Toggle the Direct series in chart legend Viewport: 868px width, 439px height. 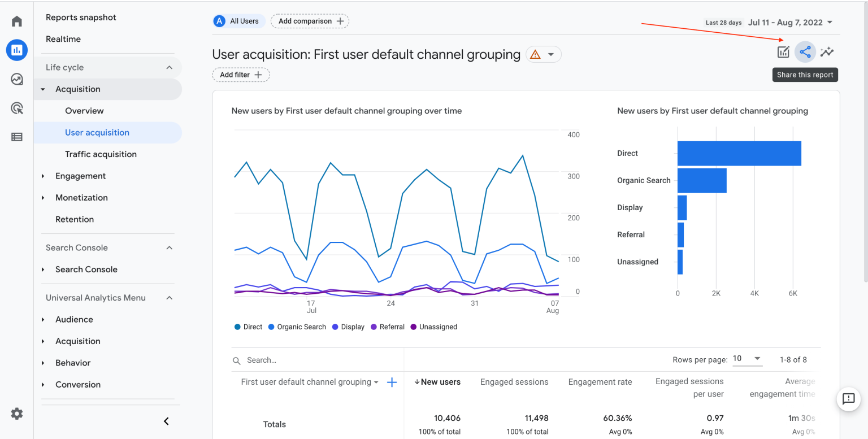click(x=248, y=327)
